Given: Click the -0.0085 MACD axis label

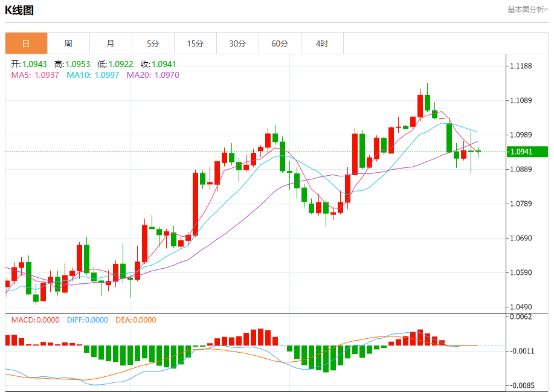Looking at the screenshot, I should (521, 385).
